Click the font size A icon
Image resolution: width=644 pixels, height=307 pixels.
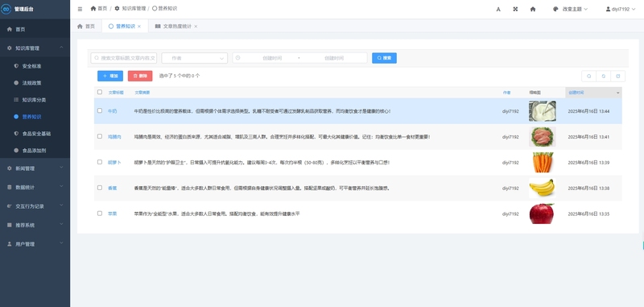pos(498,9)
